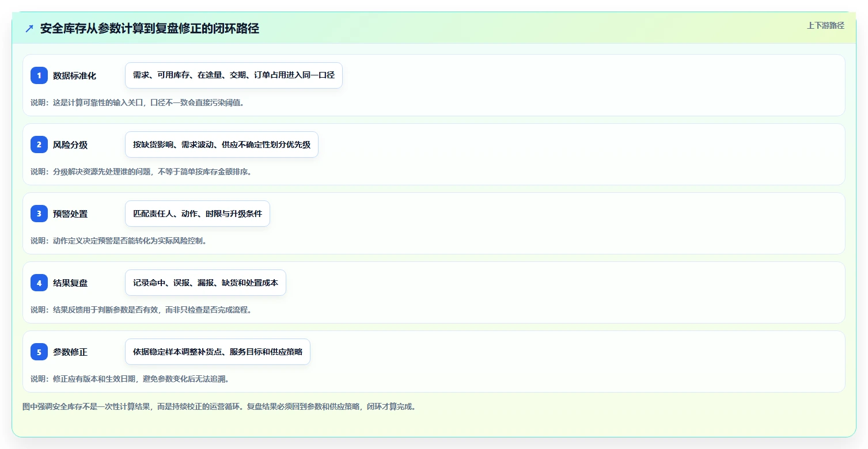The height and width of the screenshot is (449, 868).
Task: Click title 安全库存从参数计算到复盘修正的闭环路径
Action: 150,29
